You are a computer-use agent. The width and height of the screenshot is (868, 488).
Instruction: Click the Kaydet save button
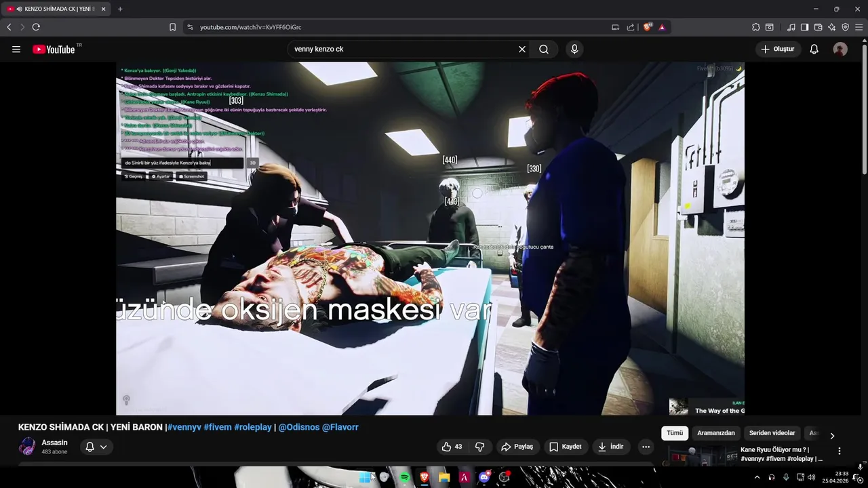pyautogui.click(x=566, y=447)
